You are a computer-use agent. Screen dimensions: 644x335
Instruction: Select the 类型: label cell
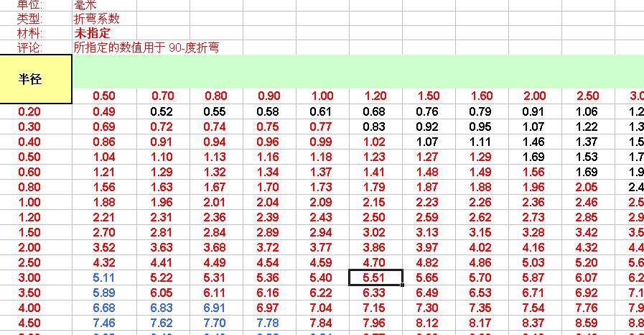pyautogui.click(x=36, y=19)
